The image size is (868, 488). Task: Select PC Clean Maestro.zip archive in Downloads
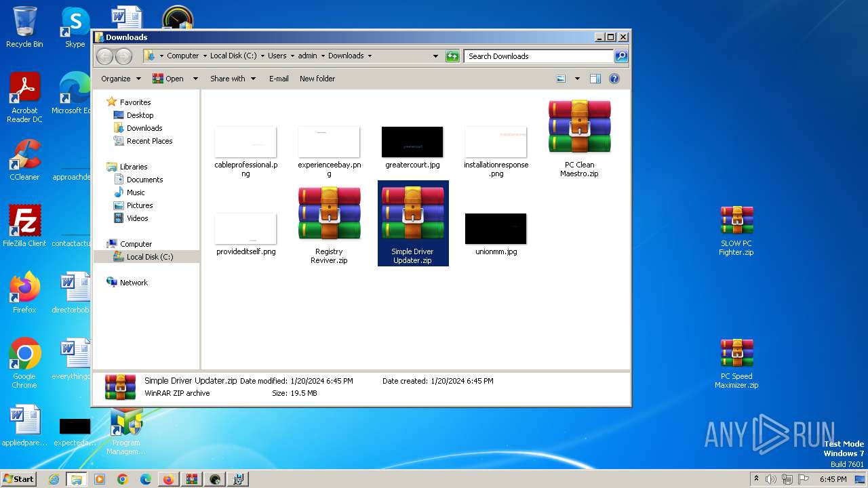(x=579, y=138)
